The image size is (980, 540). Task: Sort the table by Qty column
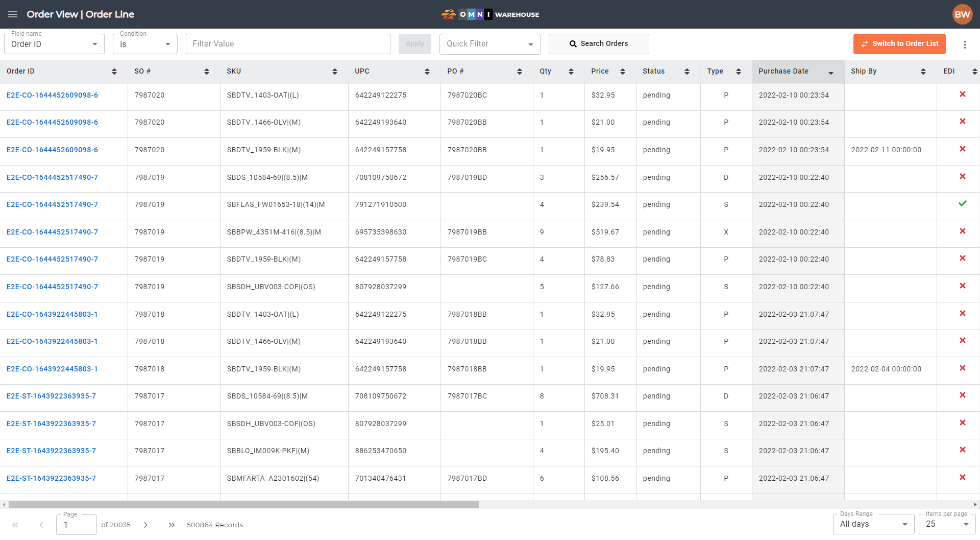coord(571,72)
